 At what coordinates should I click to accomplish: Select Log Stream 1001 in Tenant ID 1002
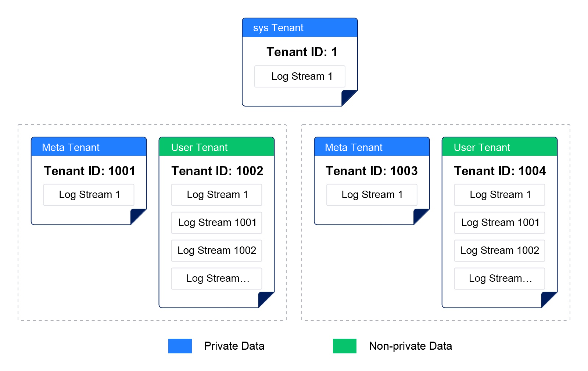pyautogui.click(x=217, y=223)
